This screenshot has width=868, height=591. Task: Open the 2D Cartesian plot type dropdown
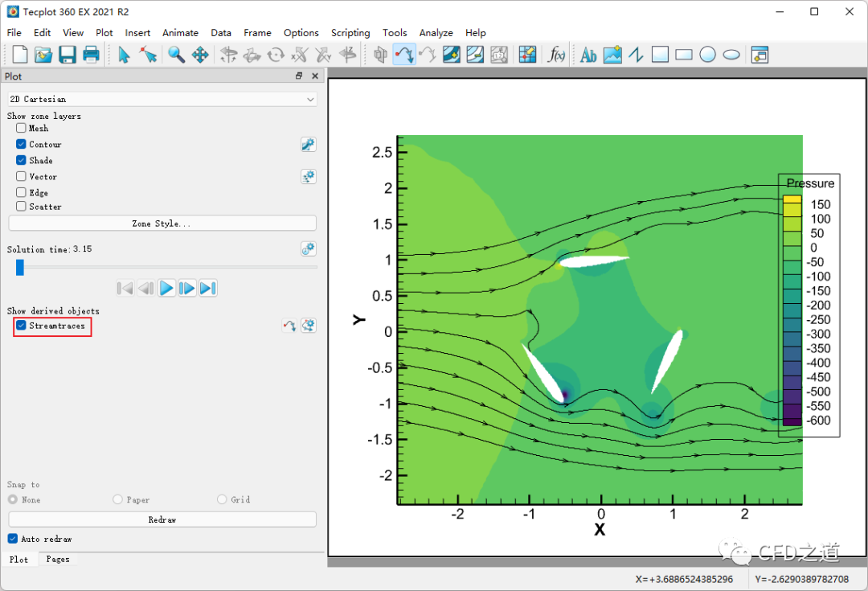[x=162, y=99]
